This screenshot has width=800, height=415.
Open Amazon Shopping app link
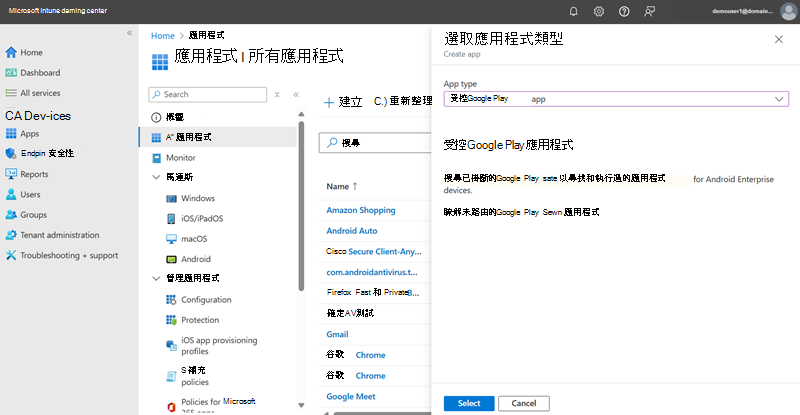point(361,210)
